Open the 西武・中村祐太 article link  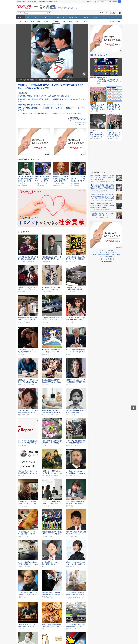(x=102, y=178)
